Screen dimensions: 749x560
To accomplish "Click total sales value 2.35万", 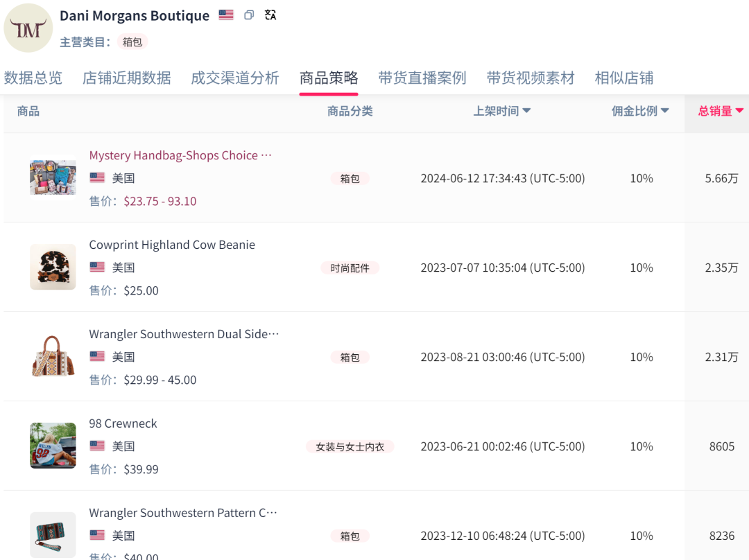I will click(x=721, y=268).
